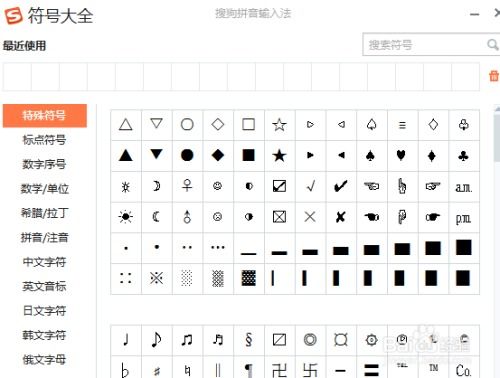Open the 数学/单位 category

coord(44,189)
